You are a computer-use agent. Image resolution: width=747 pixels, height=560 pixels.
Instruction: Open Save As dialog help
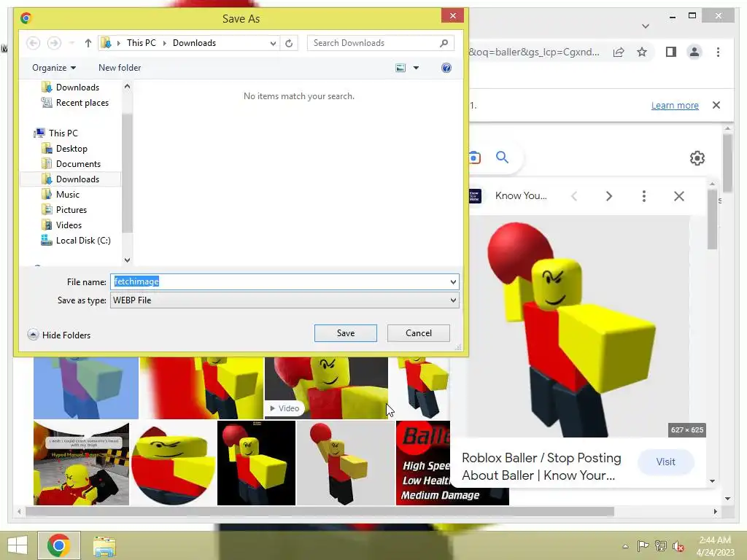pyautogui.click(x=446, y=68)
